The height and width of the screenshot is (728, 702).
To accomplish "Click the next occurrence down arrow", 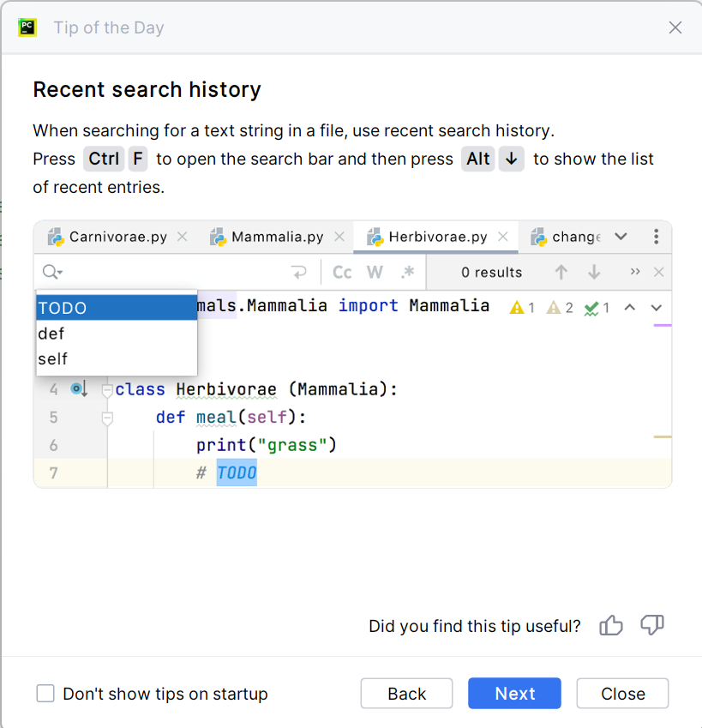I will [x=594, y=273].
